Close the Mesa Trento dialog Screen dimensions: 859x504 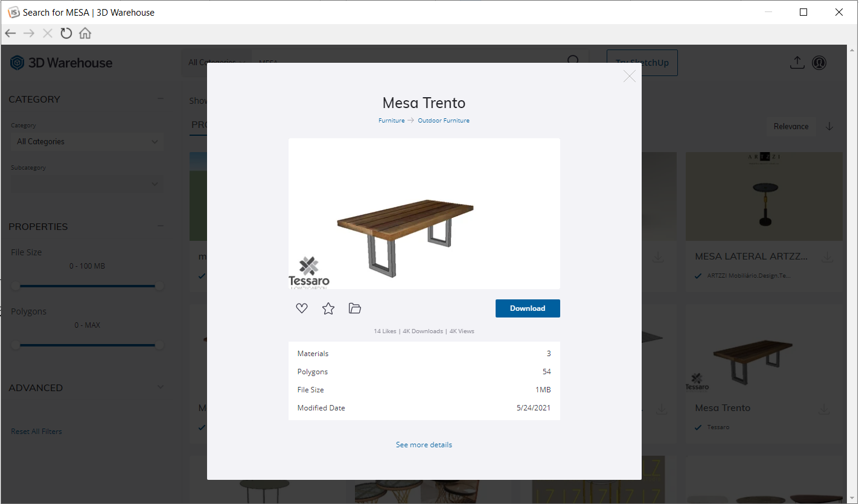pos(630,76)
